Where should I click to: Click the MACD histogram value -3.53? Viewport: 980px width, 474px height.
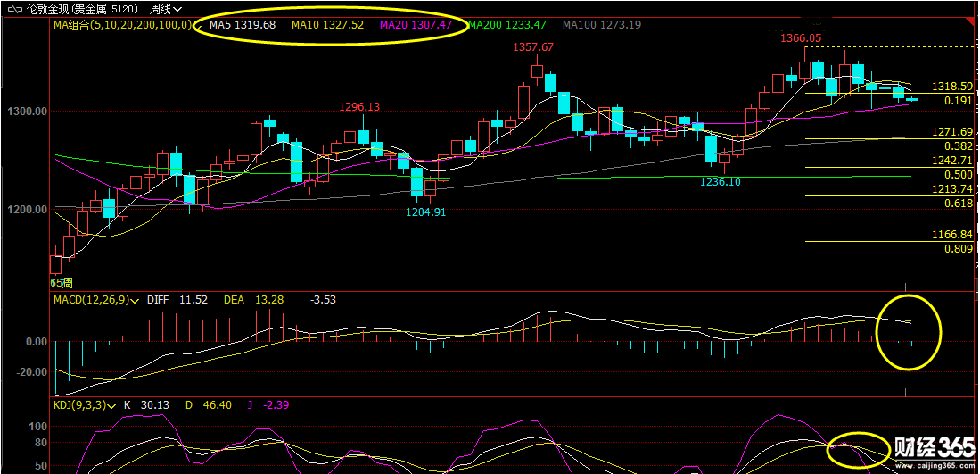(323, 300)
